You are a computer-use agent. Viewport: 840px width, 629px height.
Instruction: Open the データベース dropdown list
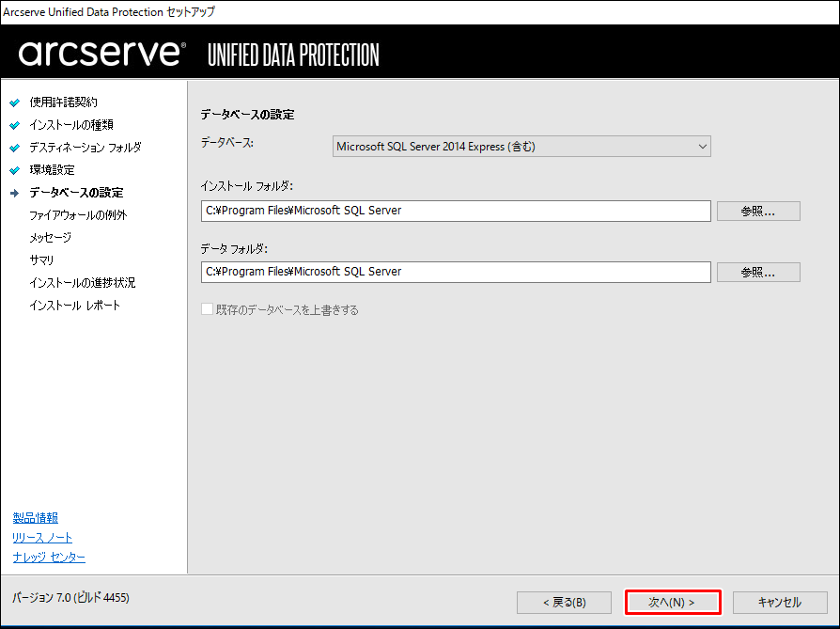point(521,147)
